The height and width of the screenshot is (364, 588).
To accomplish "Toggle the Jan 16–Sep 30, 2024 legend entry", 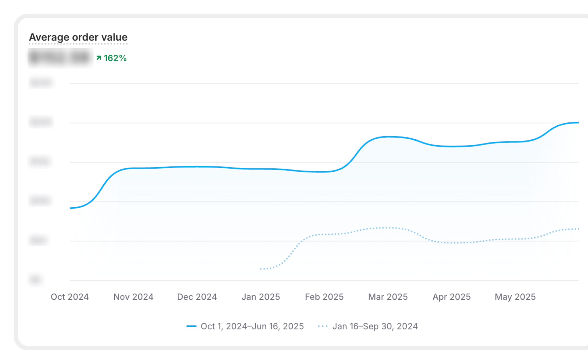I will [375, 326].
